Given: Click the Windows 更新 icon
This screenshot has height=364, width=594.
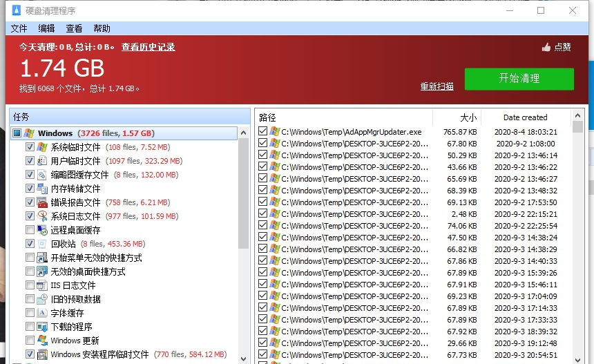Looking at the screenshot, I should [42, 341].
